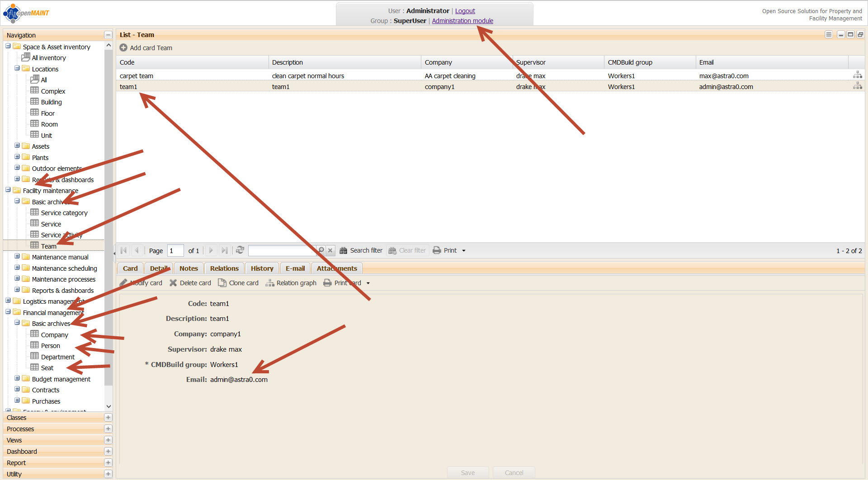Click the Add card Team plus icon

(123, 48)
